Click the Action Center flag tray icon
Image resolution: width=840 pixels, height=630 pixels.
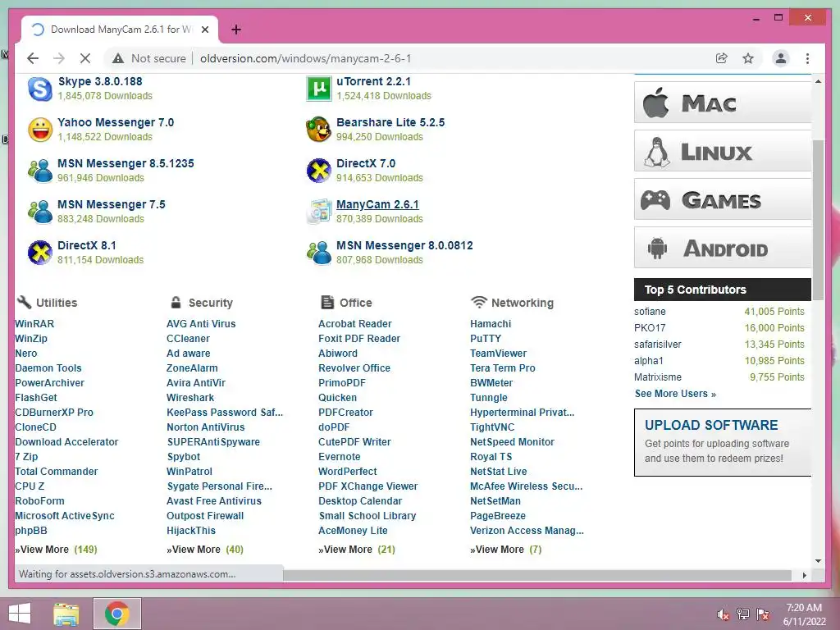coord(763,614)
